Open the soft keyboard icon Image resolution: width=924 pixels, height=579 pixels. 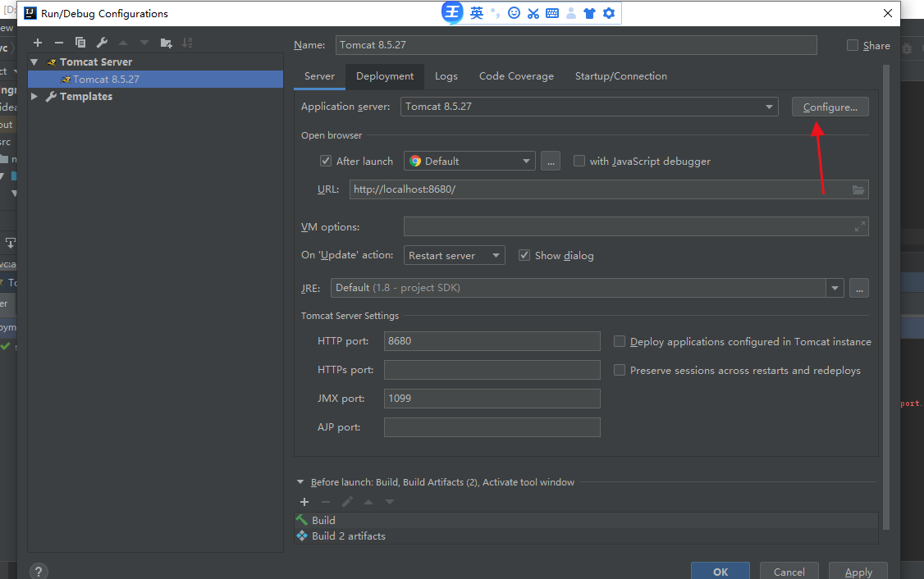(x=552, y=13)
